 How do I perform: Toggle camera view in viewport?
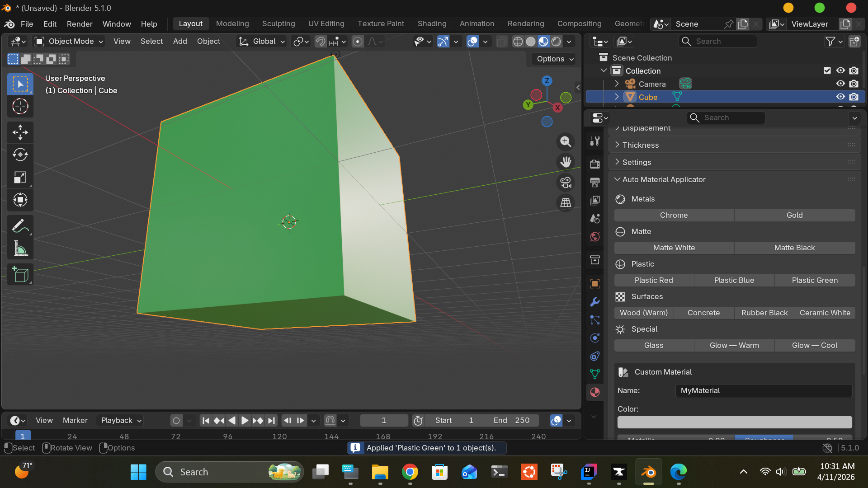click(566, 183)
